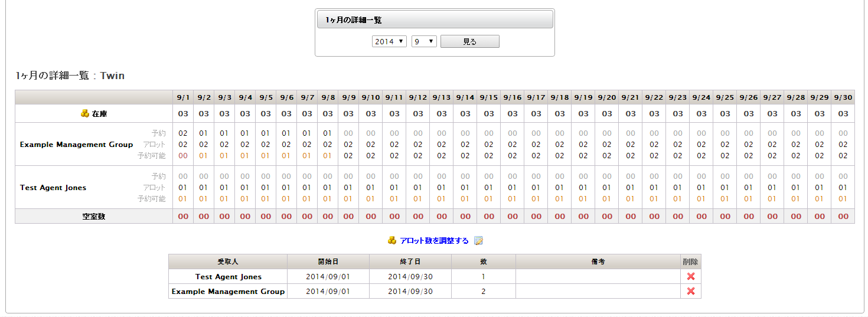The image size is (868, 317).
Task: Open the month dropdown showing 9
Action: [x=424, y=41]
